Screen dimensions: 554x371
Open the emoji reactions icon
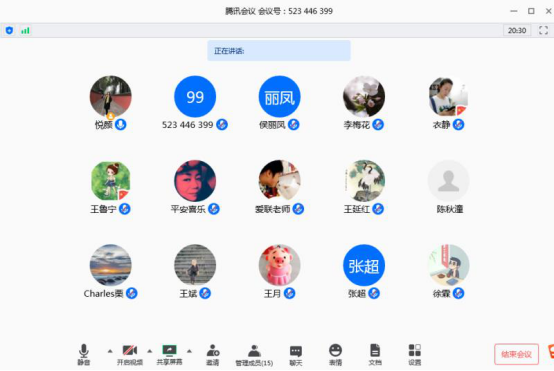point(335,354)
